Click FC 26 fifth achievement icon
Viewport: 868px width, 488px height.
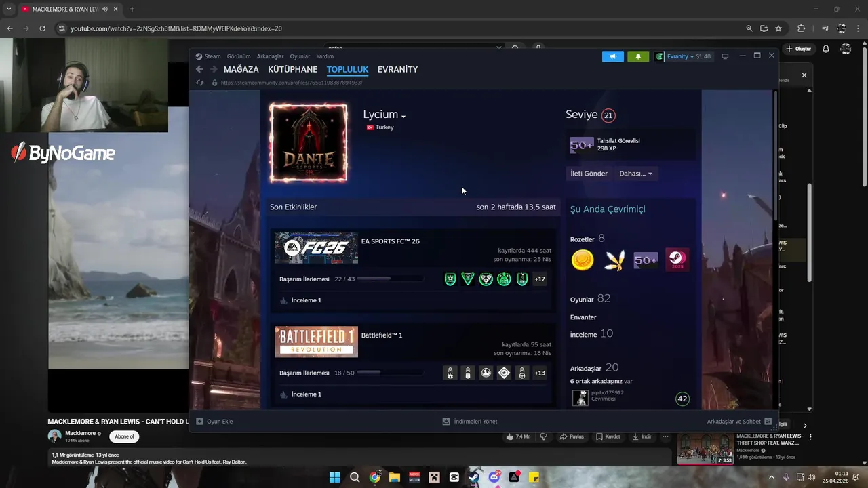point(522,279)
